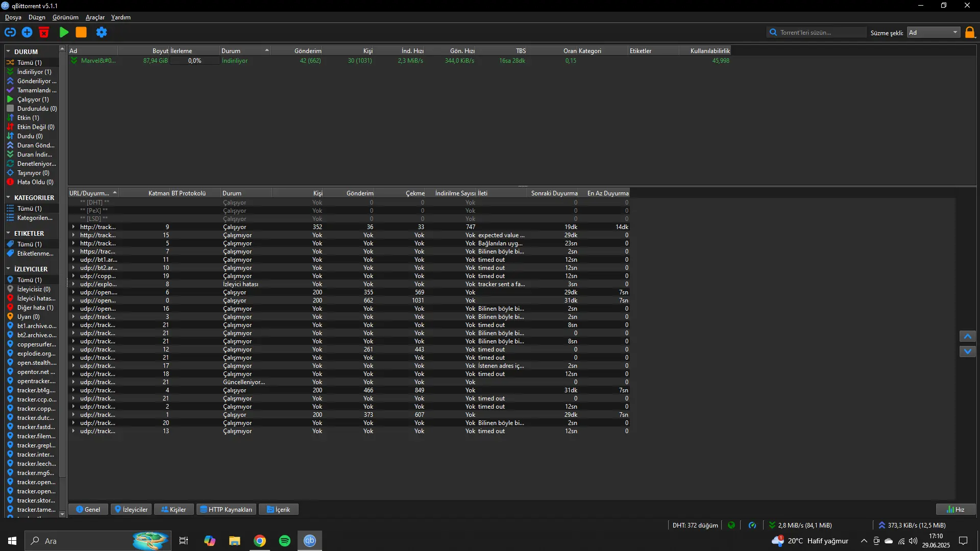Switch to the Kişiler tab
This screenshot has height=551, width=980.
pos(174,509)
